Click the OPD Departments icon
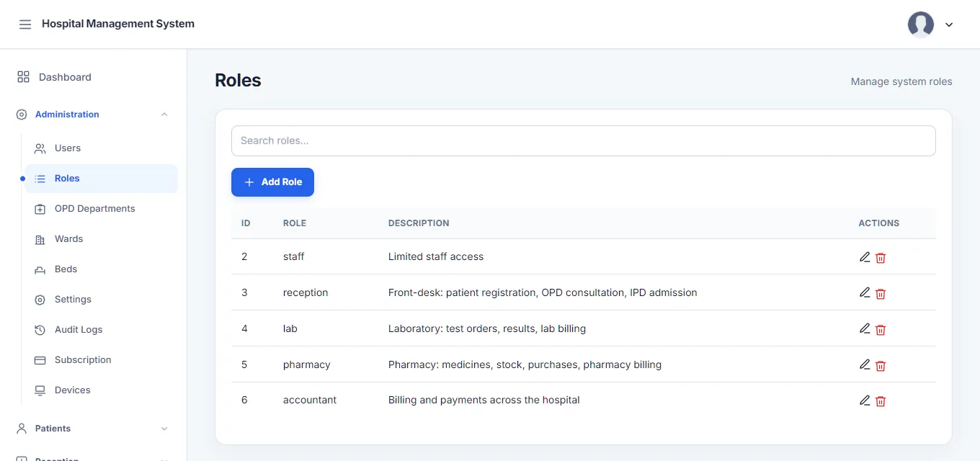Image resolution: width=980 pixels, height=461 pixels. tap(40, 209)
